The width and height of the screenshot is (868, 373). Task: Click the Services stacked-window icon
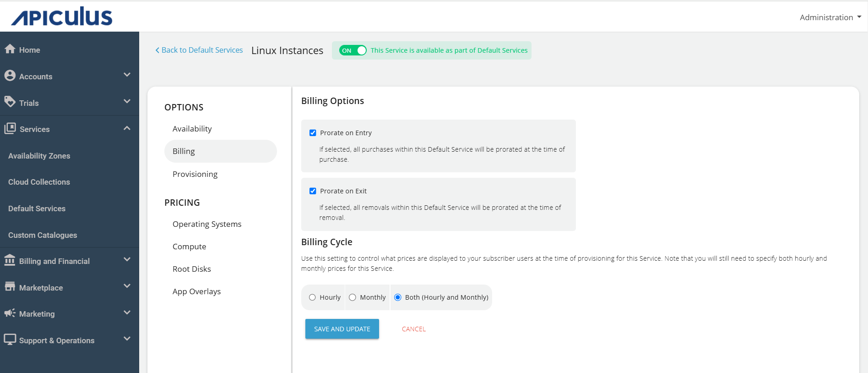coord(10,128)
